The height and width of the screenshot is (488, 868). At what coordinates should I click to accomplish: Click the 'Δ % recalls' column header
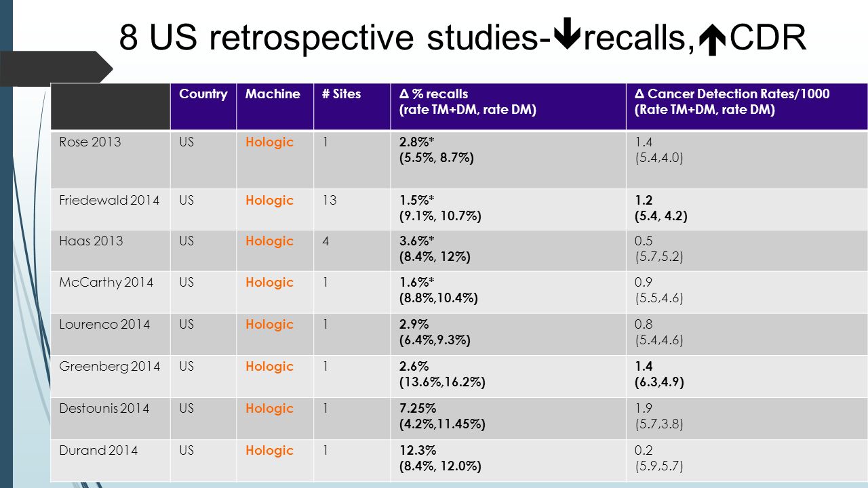[508, 106]
